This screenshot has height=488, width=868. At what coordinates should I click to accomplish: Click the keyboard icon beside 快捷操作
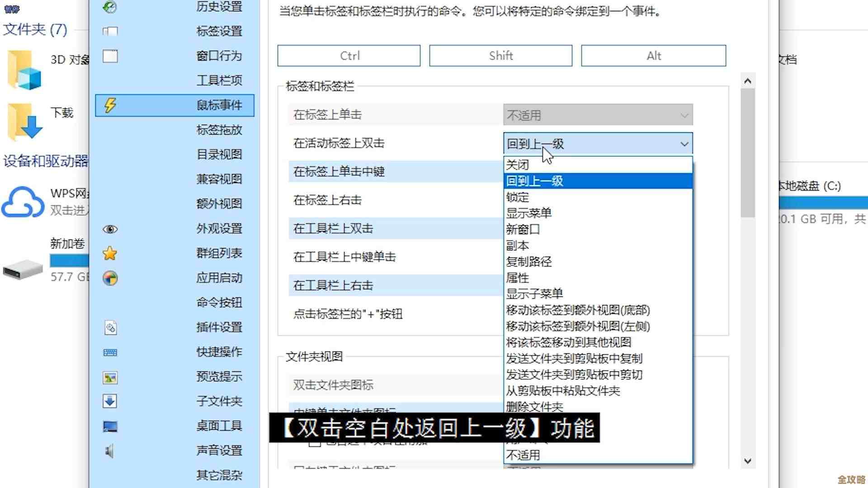(109, 352)
